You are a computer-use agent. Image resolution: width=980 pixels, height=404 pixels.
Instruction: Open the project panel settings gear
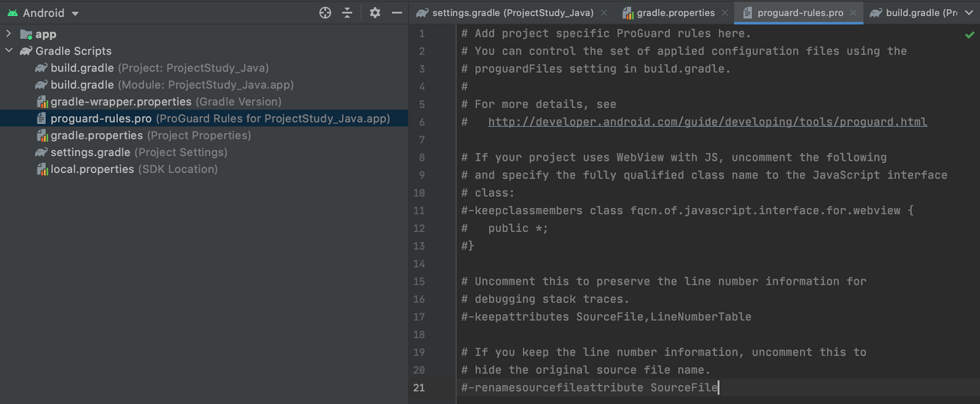375,13
